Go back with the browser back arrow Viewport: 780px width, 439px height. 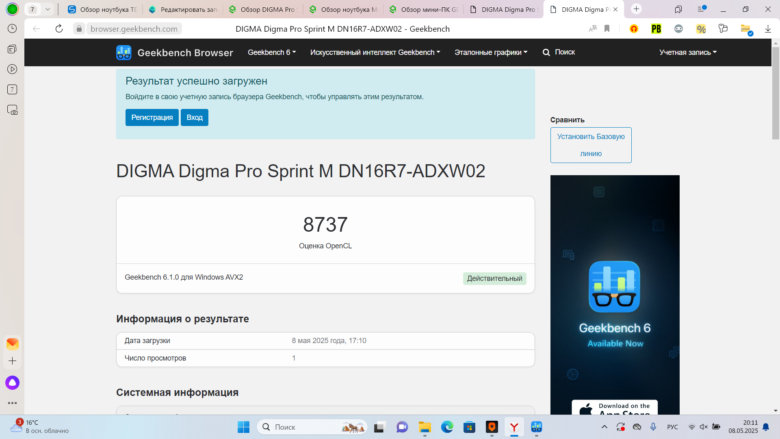click(x=36, y=29)
